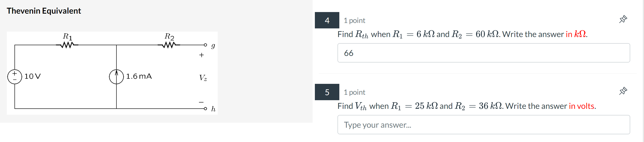Pin question 5 using the pin icon
This screenshot has height=142, width=644.
(623, 90)
